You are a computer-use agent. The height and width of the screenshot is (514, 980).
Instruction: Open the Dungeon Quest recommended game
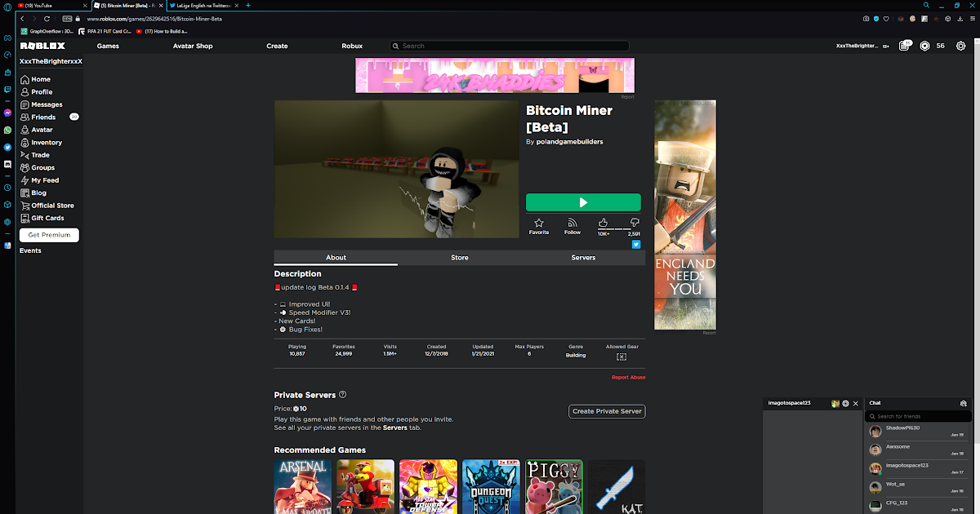point(491,487)
